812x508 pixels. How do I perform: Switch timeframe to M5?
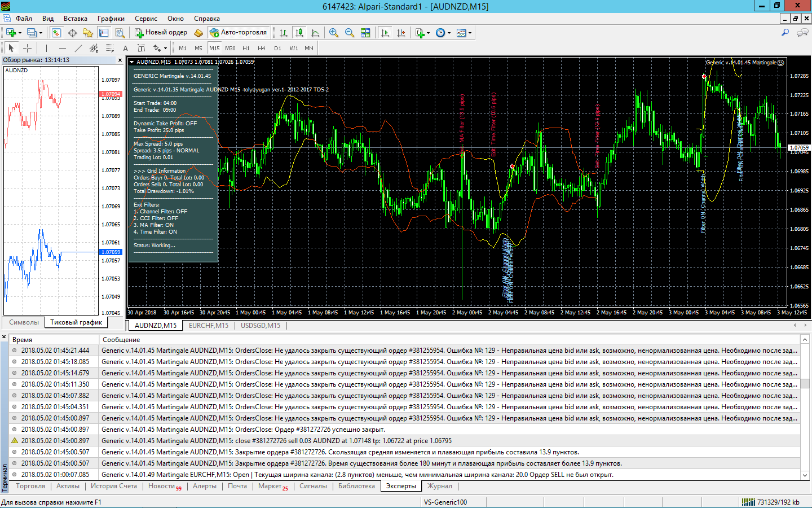pyautogui.click(x=198, y=48)
